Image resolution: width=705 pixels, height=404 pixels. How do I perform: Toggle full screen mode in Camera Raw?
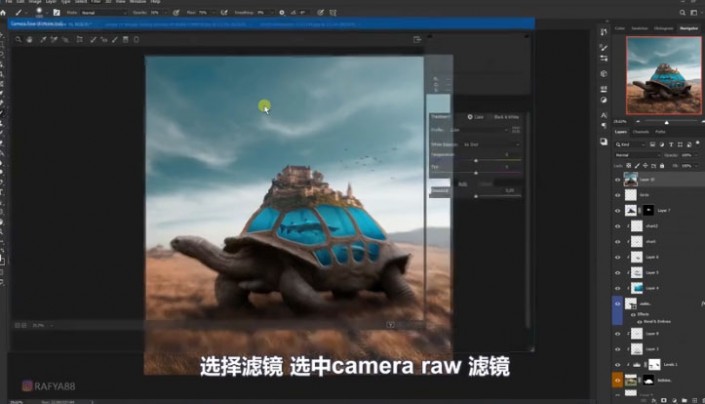(x=415, y=40)
